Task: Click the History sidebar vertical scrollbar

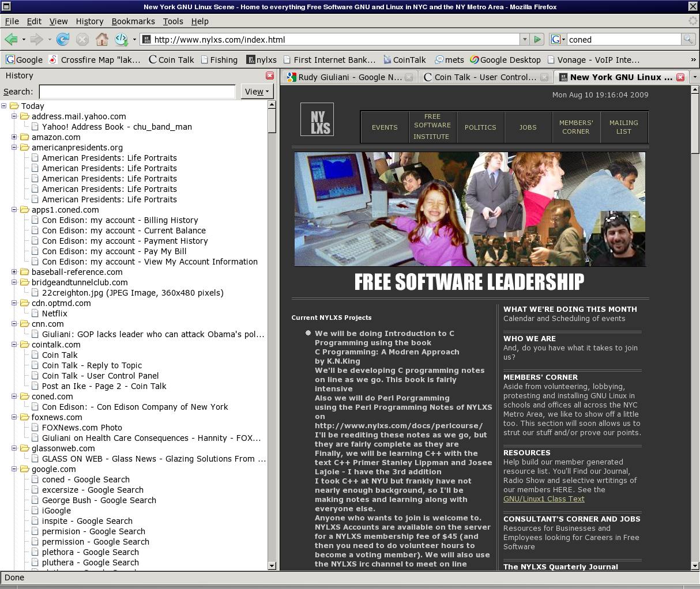Action: tap(272, 335)
